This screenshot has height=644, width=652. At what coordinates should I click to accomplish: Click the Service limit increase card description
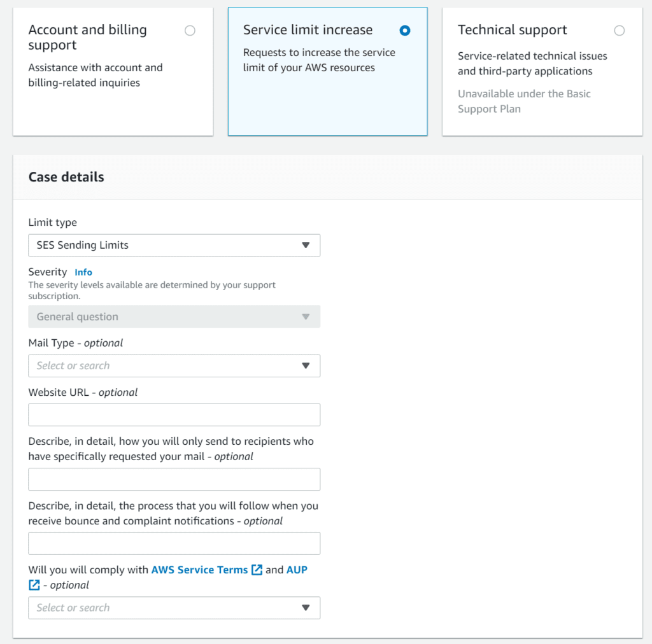click(319, 60)
